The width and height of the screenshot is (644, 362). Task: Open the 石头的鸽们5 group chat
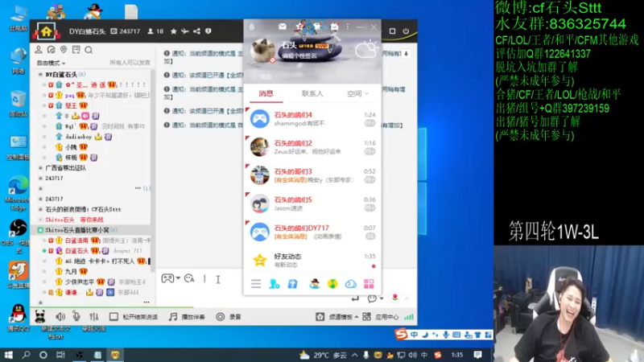click(312, 204)
